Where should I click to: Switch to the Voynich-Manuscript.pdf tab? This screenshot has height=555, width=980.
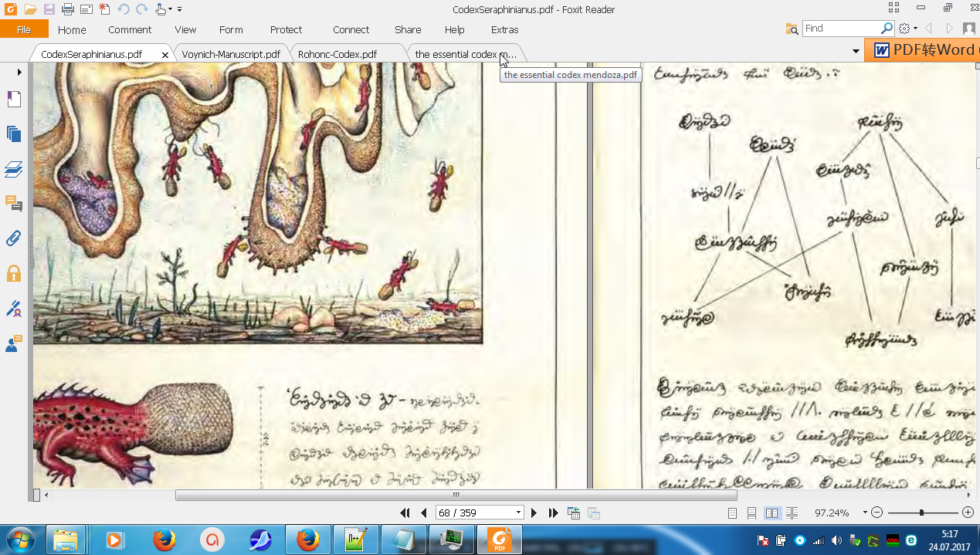[231, 54]
